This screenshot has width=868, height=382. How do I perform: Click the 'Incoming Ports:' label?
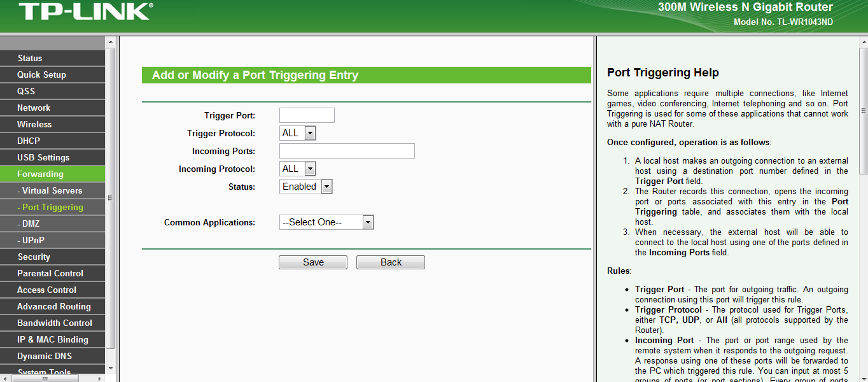(223, 151)
